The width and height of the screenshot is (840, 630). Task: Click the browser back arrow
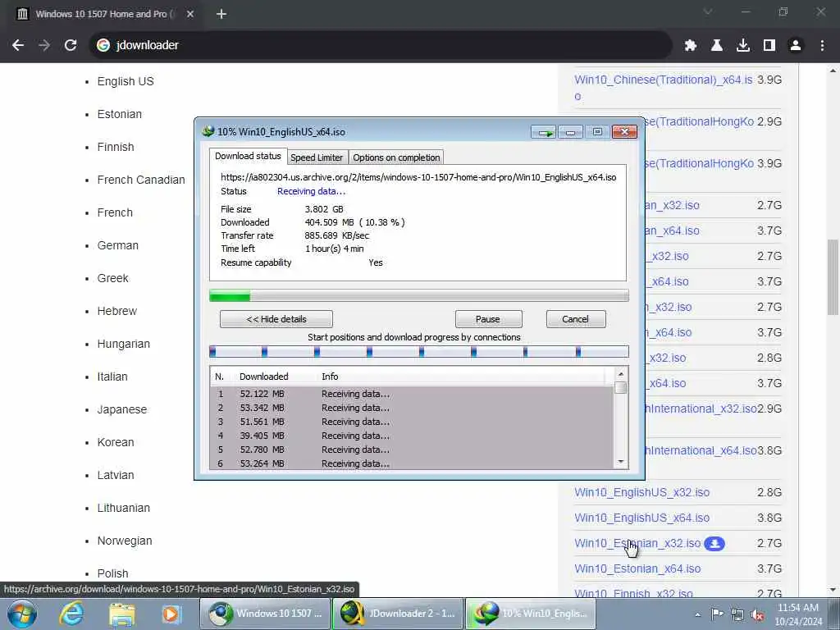(x=18, y=45)
